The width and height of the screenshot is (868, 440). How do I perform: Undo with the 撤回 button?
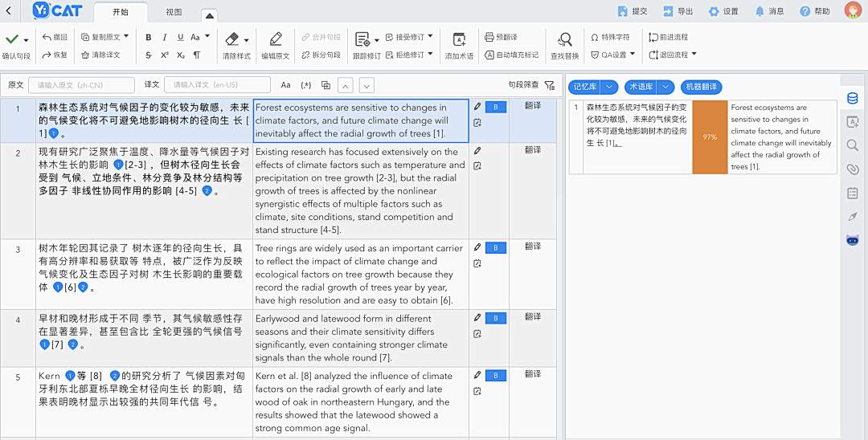point(55,37)
